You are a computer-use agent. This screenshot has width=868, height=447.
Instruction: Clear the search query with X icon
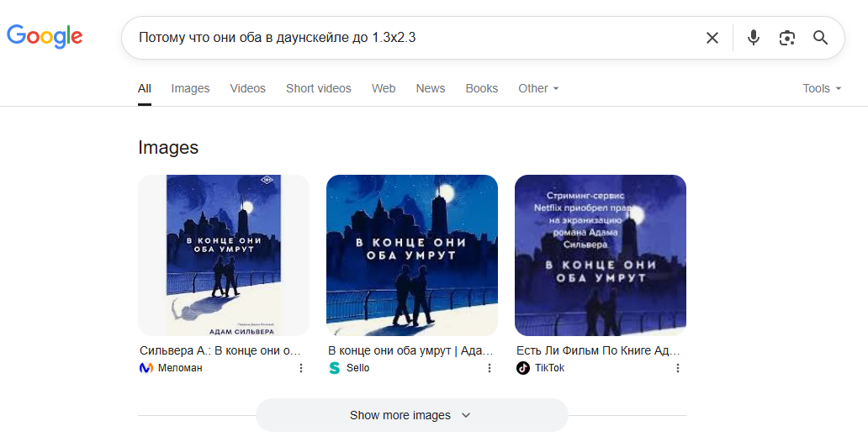click(712, 38)
